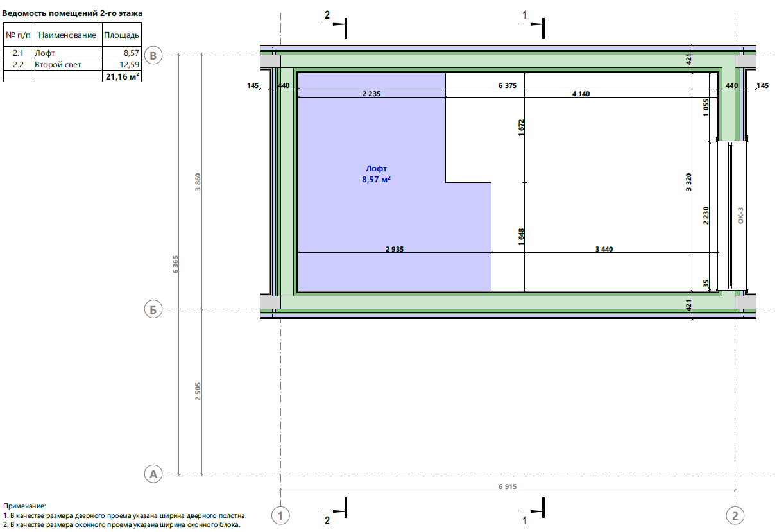This screenshot has width=777, height=532.
Task: Select the 2.1 Лофт table row
Action: point(72,53)
